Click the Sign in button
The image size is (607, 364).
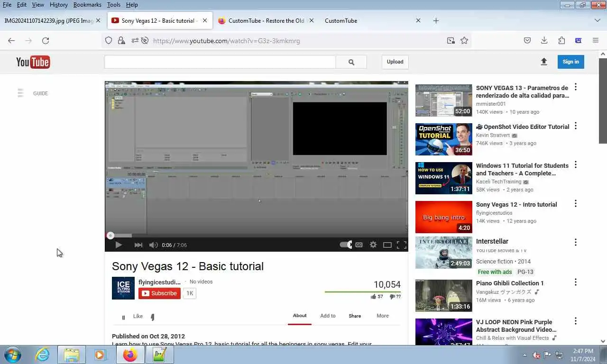tap(570, 62)
